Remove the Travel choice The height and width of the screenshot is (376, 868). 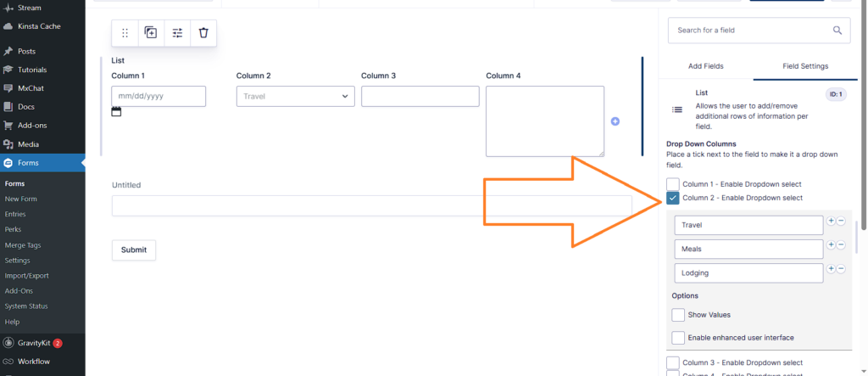(x=841, y=221)
